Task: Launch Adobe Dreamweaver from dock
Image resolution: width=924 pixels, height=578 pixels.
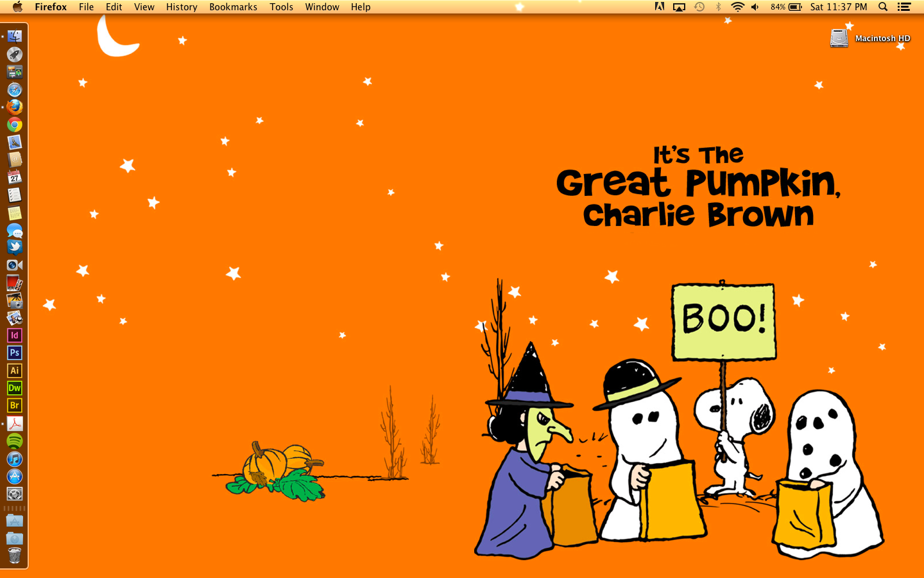Action: click(x=15, y=388)
